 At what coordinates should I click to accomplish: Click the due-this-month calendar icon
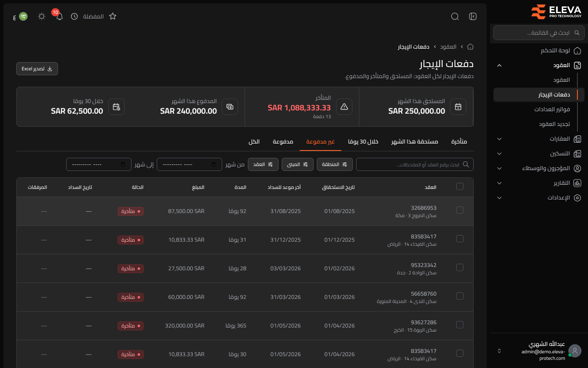458,107
